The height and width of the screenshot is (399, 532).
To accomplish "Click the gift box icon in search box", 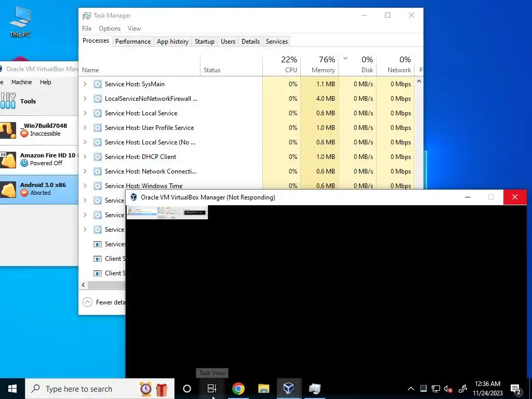I will click(162, 389).
